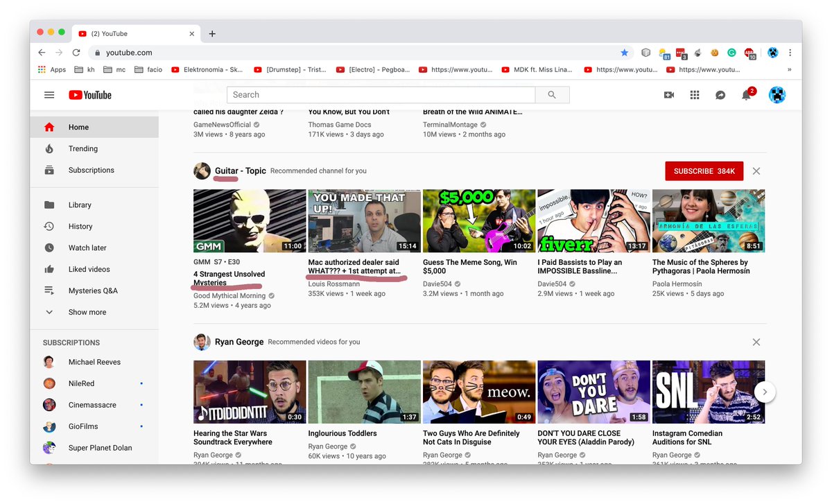
Task: Go to Home in sidebar
Action: click(94, 127)
